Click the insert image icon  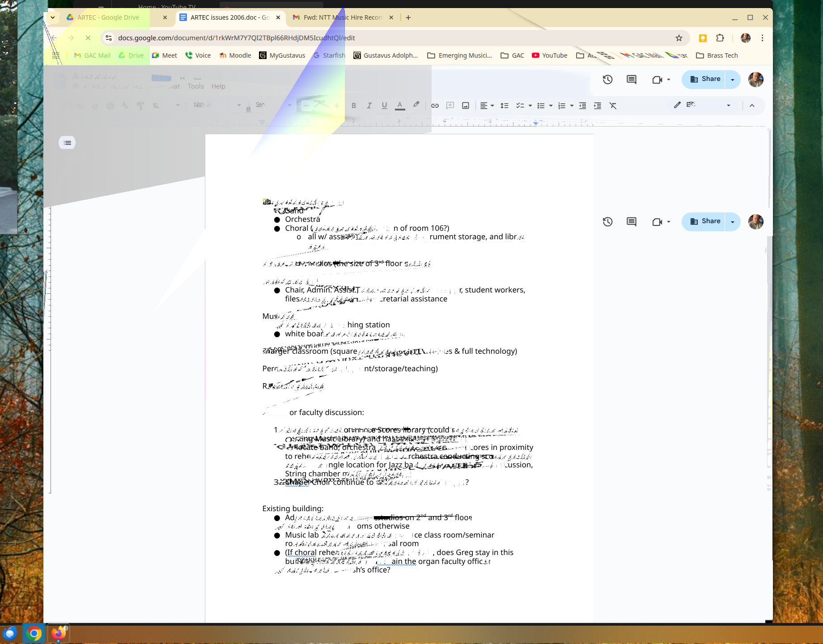[x=466, y=106]
